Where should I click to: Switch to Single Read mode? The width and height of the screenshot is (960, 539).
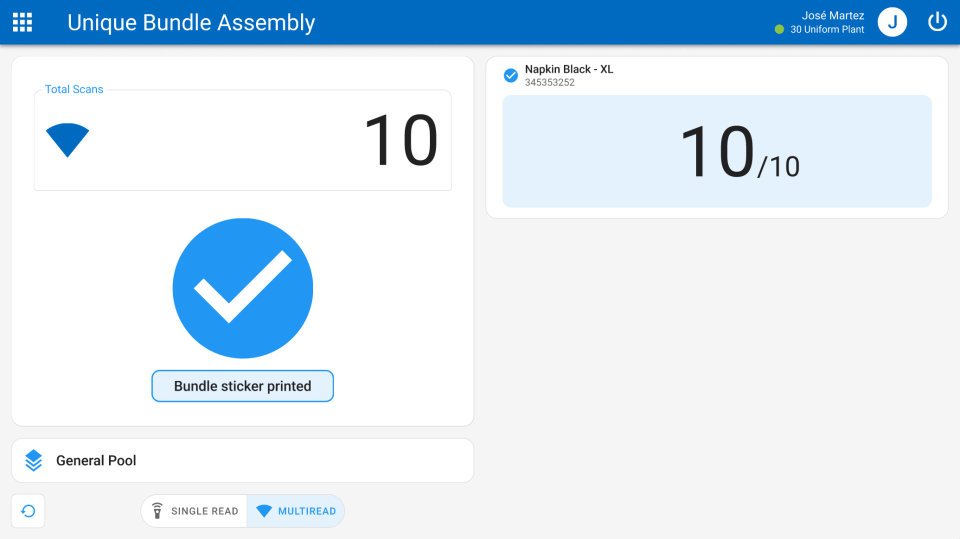(195, 511)
